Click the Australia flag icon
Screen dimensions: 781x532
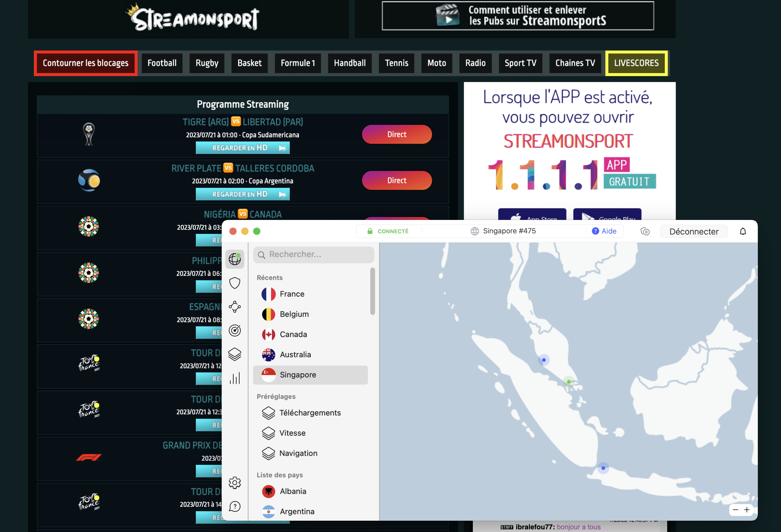pos(268,354)
